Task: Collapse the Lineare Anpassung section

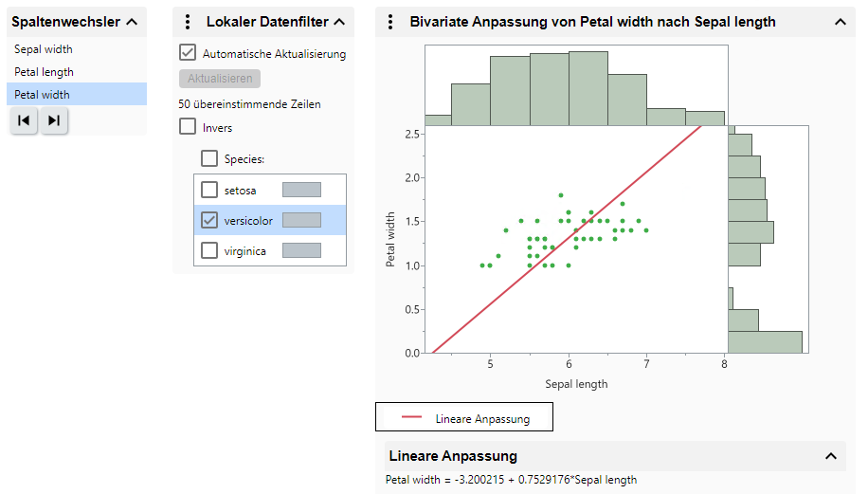Action: 831,456
